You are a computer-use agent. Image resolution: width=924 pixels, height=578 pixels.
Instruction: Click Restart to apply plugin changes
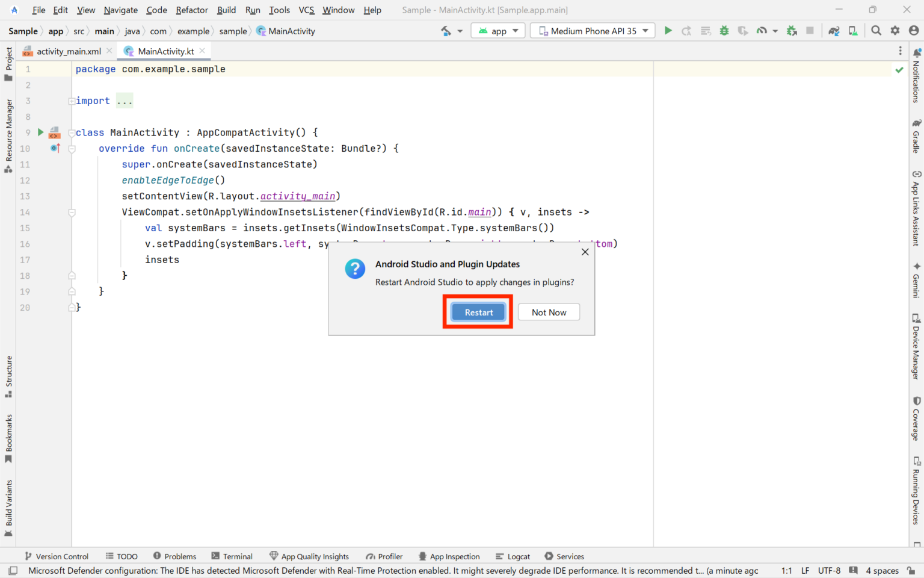click(x=477, y=312)
